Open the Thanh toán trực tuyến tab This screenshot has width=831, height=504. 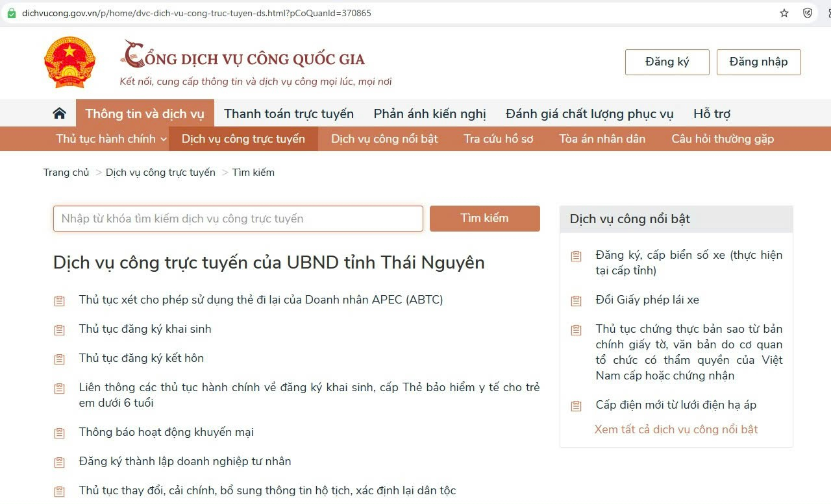coord(289,114)
